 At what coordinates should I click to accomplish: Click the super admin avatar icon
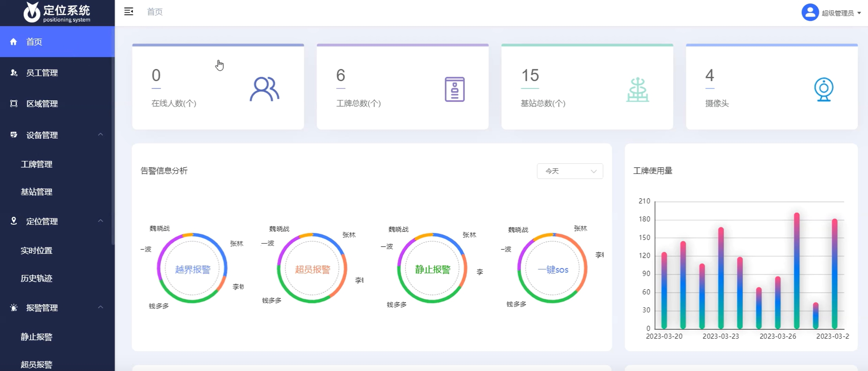pyautogui.click(x=809, y=13)
